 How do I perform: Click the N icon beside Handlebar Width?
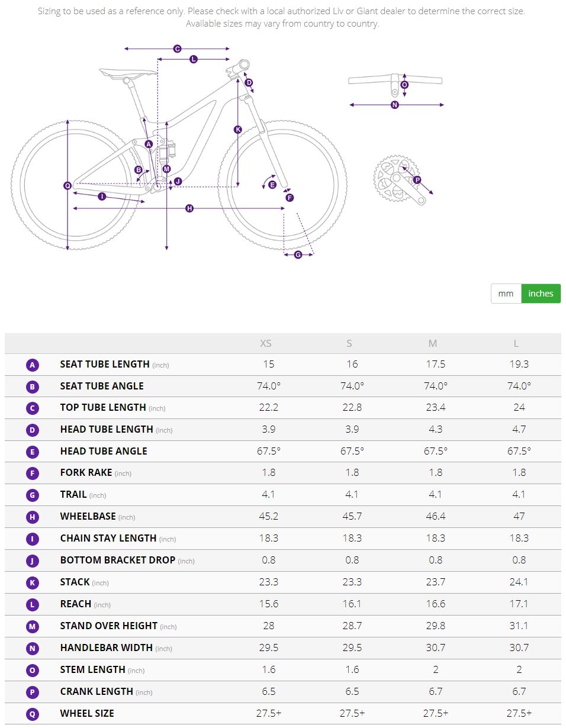[33, 649]
